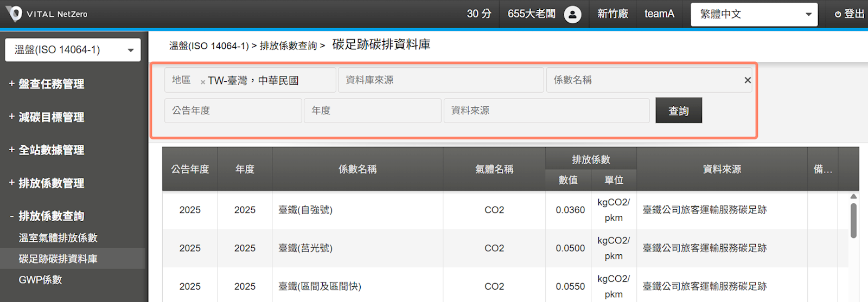Remove the TW-臺灣 region tag
Image resolution: width=868 pixels, height=302 pixels.
[203, 82]
